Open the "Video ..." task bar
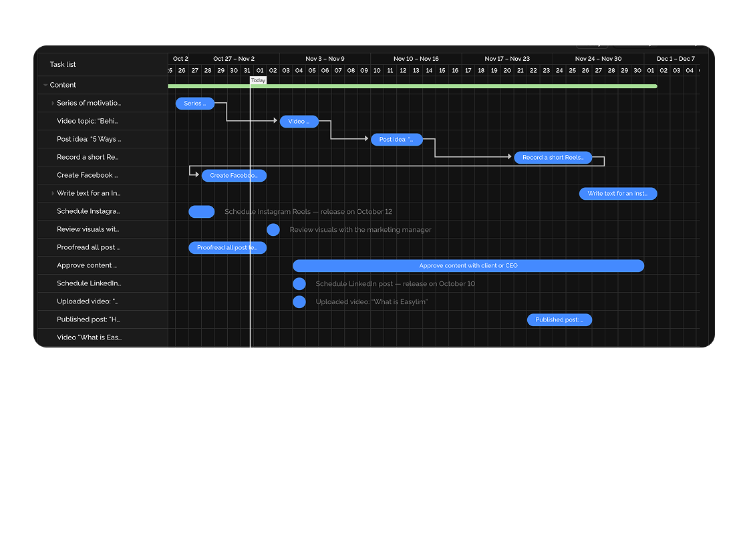 coord(298,121)
